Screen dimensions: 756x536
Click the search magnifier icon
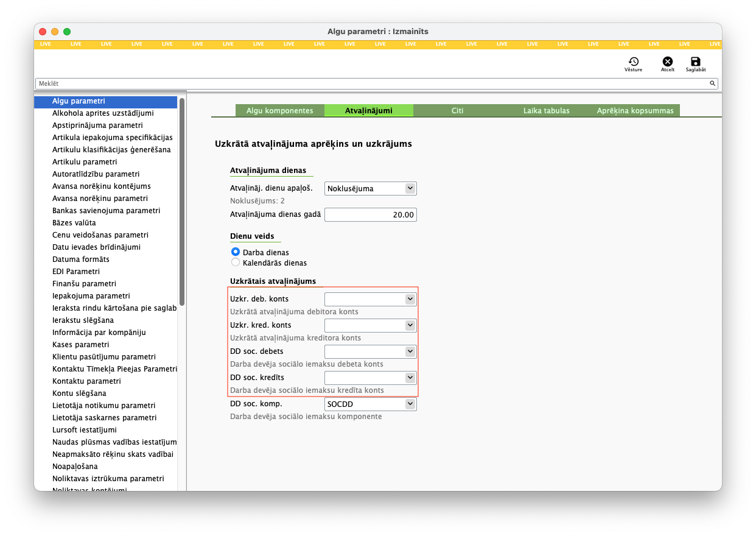click(712, 83)
